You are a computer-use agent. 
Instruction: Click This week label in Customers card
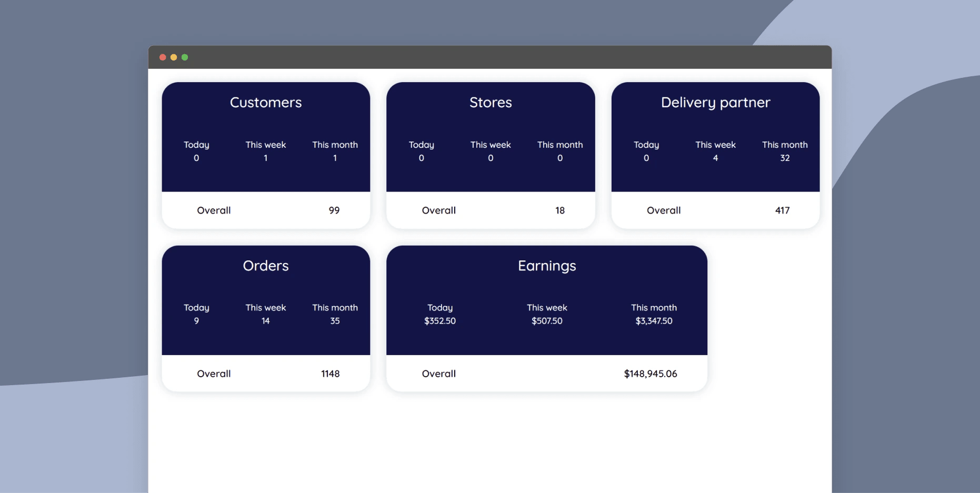coord(266,145)
